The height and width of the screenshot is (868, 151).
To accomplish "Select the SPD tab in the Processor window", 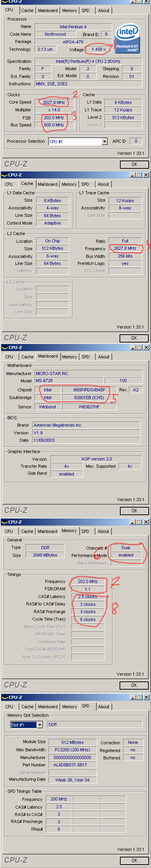I will (x=86, y=10).
